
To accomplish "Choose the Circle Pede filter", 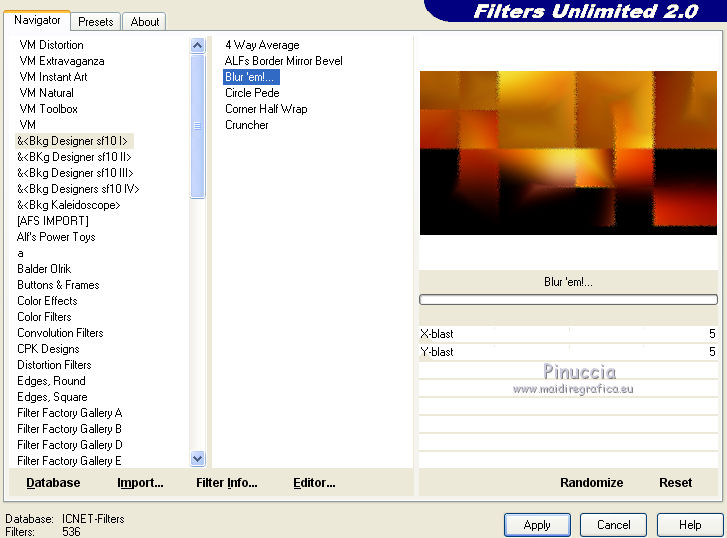I will pyautogui.click(x=252, y=93).
